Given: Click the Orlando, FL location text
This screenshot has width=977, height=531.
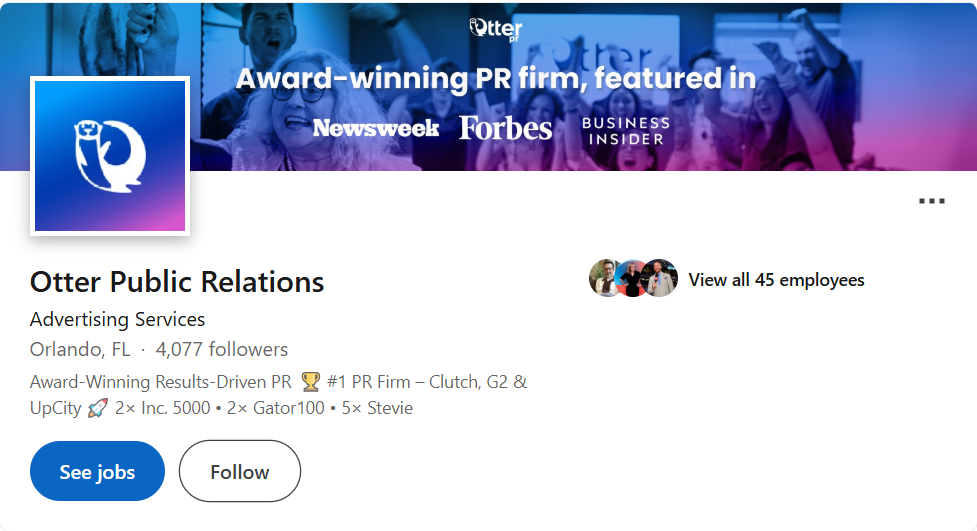Looking at the screenshot, I should pos(80,350).
